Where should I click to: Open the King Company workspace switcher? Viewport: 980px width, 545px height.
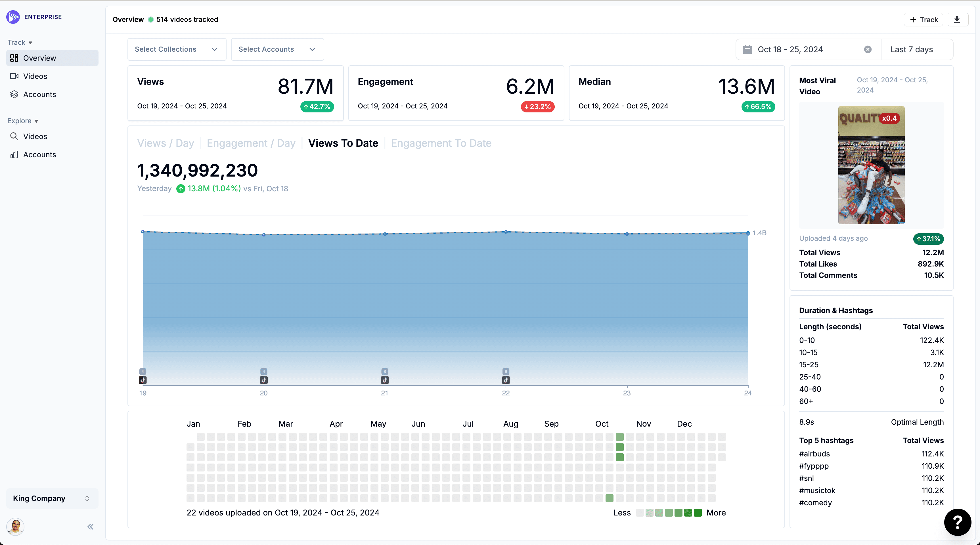[x=52, y=498]
